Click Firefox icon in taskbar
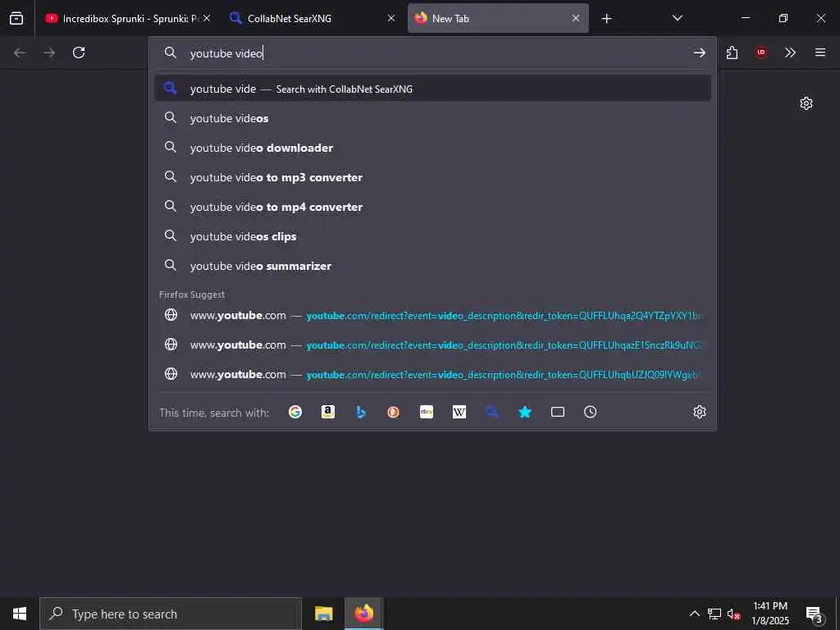The image size is (840, 630). click(363, 614)
